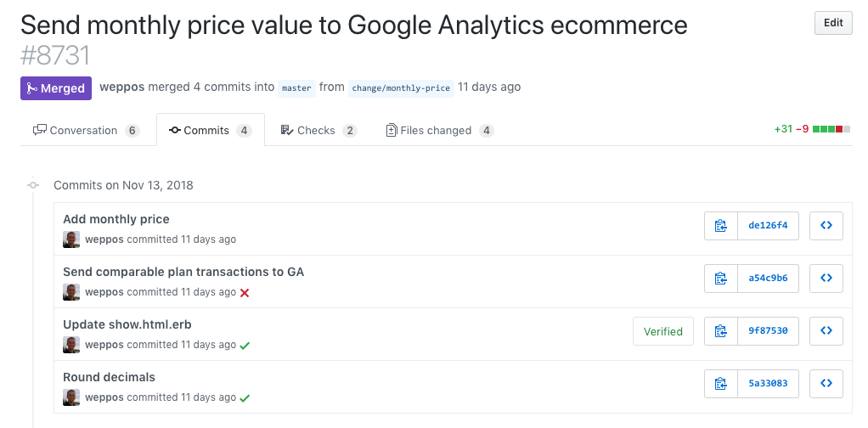Image resolution: width=868 pixels, height=428 pixels.
Task: Click green check on Round decimals commit
Action: (x=245, y=398)
